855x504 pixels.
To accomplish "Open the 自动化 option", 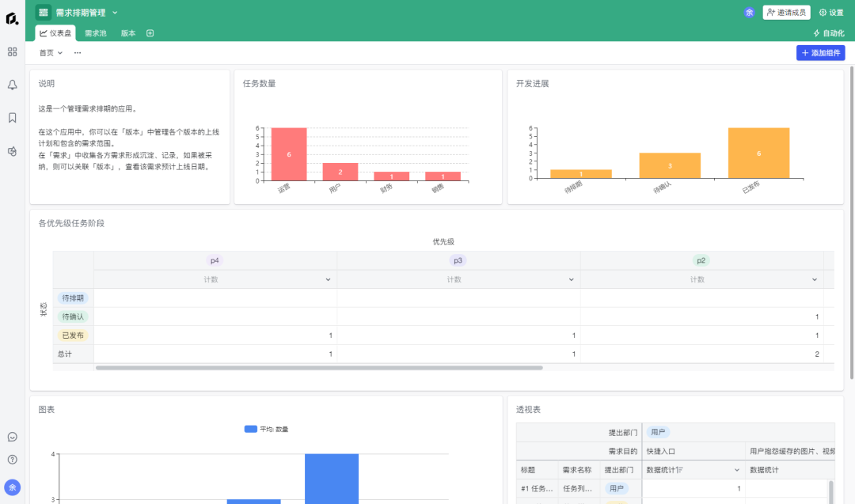I will click(829, 33).
